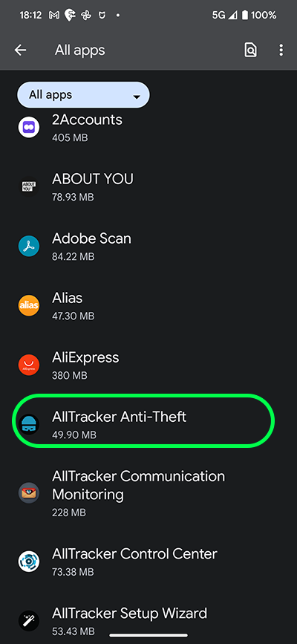Viewport: 297px width, 644px height.
Task: Tap the AllTracker Anti-Theft masked icon
Action: tap(29, 425)
